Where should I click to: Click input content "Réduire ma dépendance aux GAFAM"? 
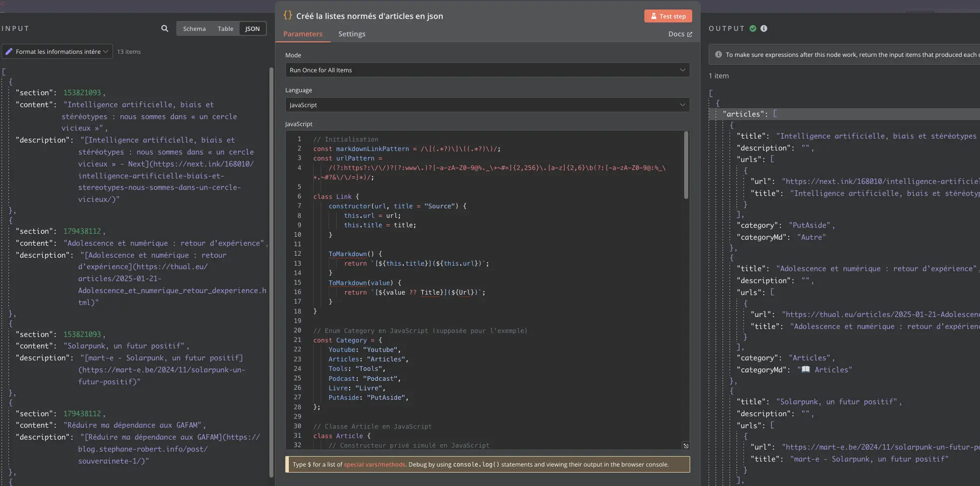pos(132,425)
